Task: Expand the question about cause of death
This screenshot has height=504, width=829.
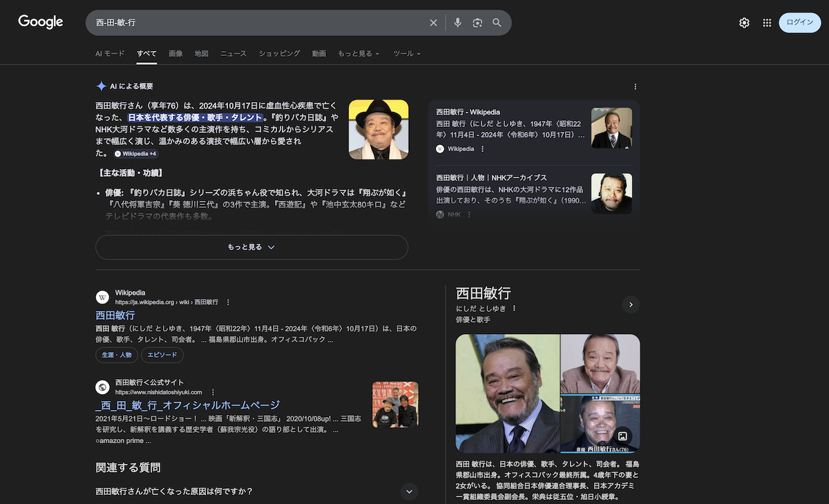Action: 410,492
